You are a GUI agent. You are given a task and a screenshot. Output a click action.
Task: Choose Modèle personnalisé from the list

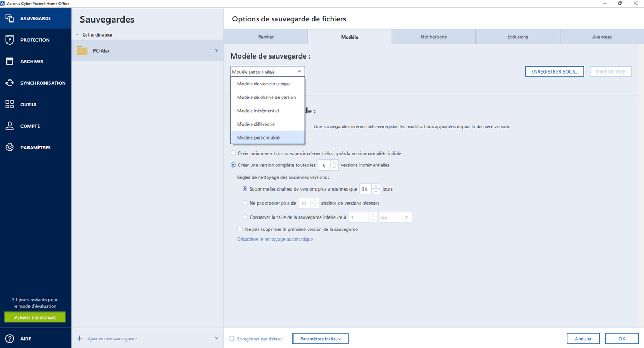[268, 137]
